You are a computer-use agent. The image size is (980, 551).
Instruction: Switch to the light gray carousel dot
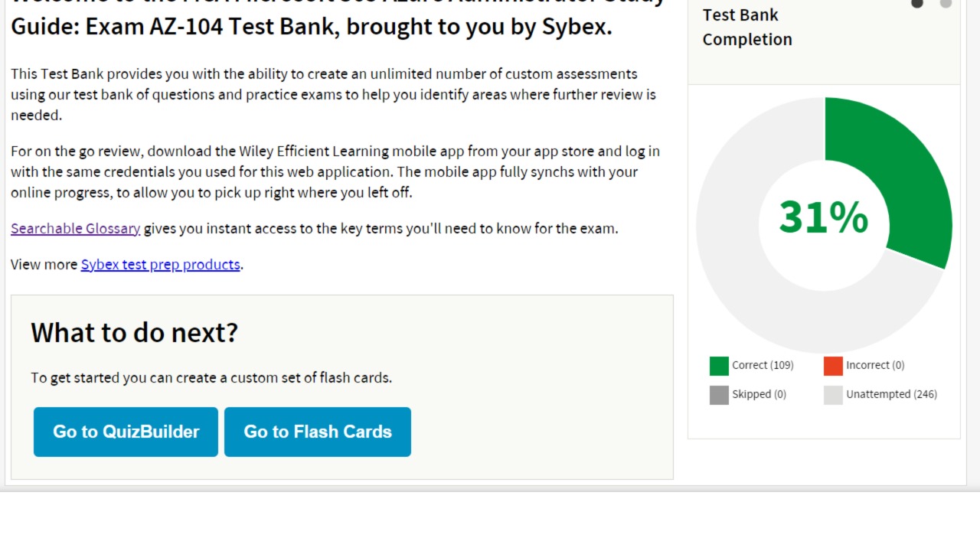[x=946, y=4]
